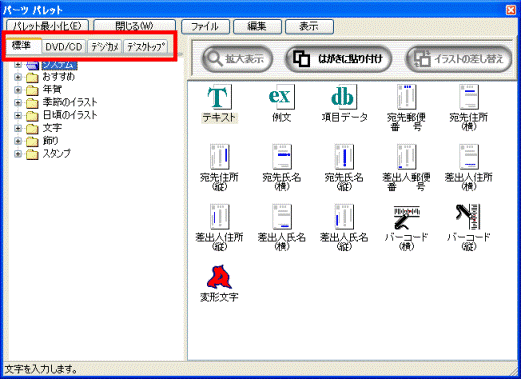Click the 年賀 folder icon
The width and height of the screenshot is (521, 379).
click(32, 90)
